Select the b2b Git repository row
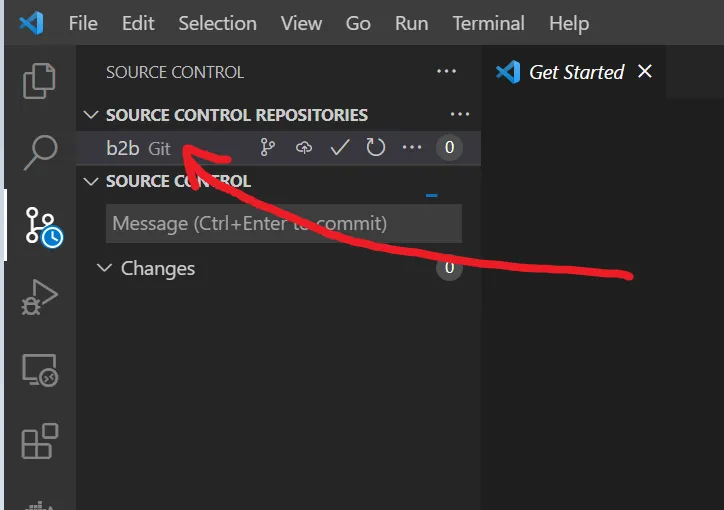This screenshot has height=510, width=724. 138,148
